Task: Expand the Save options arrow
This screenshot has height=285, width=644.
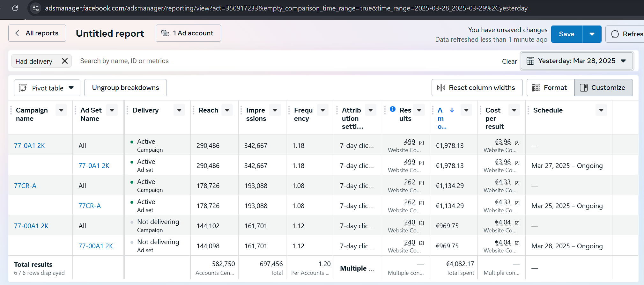Action: click(592, 34)
